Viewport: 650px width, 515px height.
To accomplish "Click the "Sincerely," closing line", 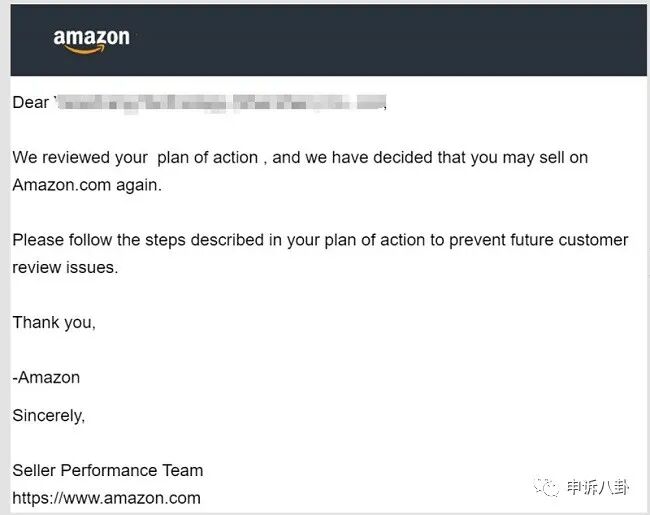I will pyautogui.click(x=48, y=415).
